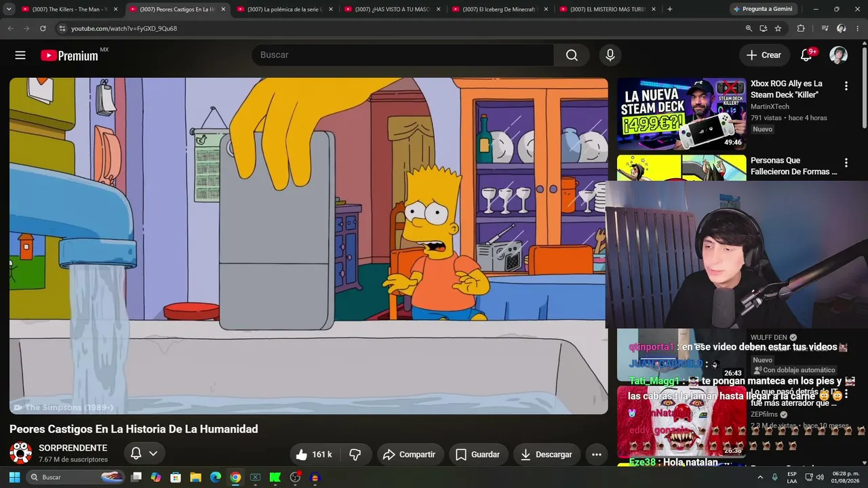Bookmark this page with the star

point(778,28)
